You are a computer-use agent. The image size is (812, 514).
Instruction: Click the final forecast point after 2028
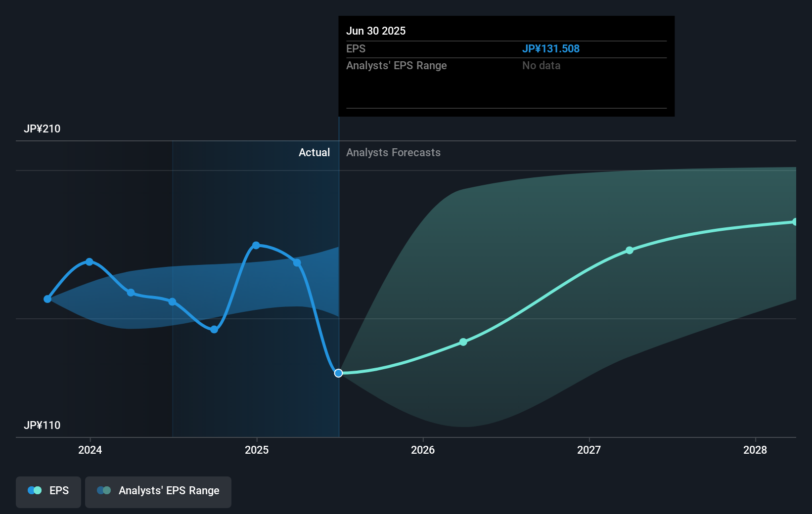(795, 222)
